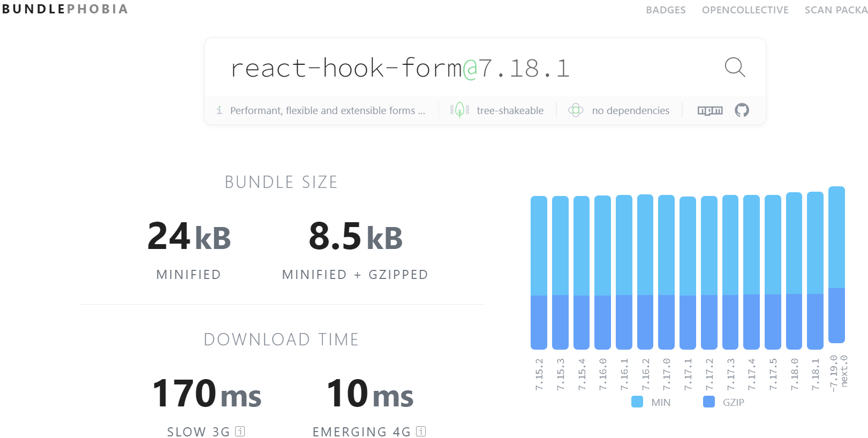The width and height of the screenshot is (868, 438).
Task: Select the 7.19.0-next.0 version bar
Action: 836,265
